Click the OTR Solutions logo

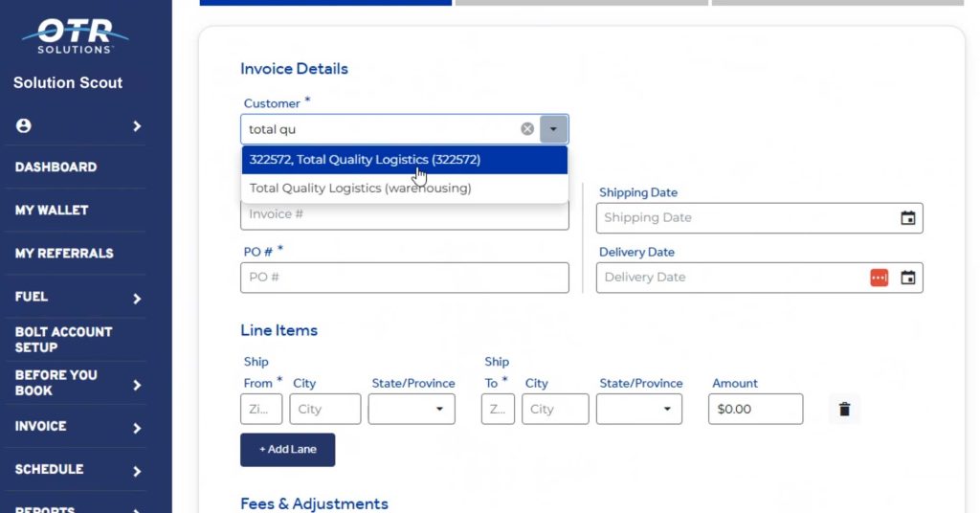click(75, 35)
